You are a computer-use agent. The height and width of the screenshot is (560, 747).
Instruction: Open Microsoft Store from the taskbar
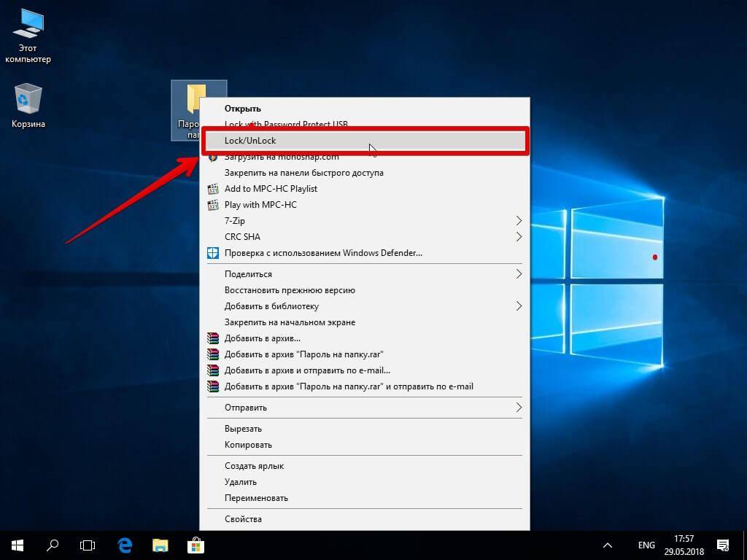click(196, 545)
